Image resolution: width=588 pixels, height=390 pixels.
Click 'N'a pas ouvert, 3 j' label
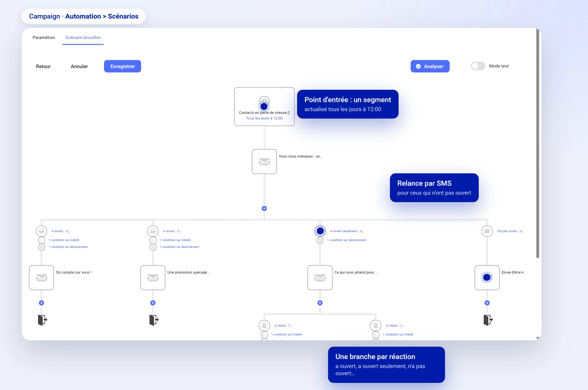pyautogui.click(x=510, y=231)
